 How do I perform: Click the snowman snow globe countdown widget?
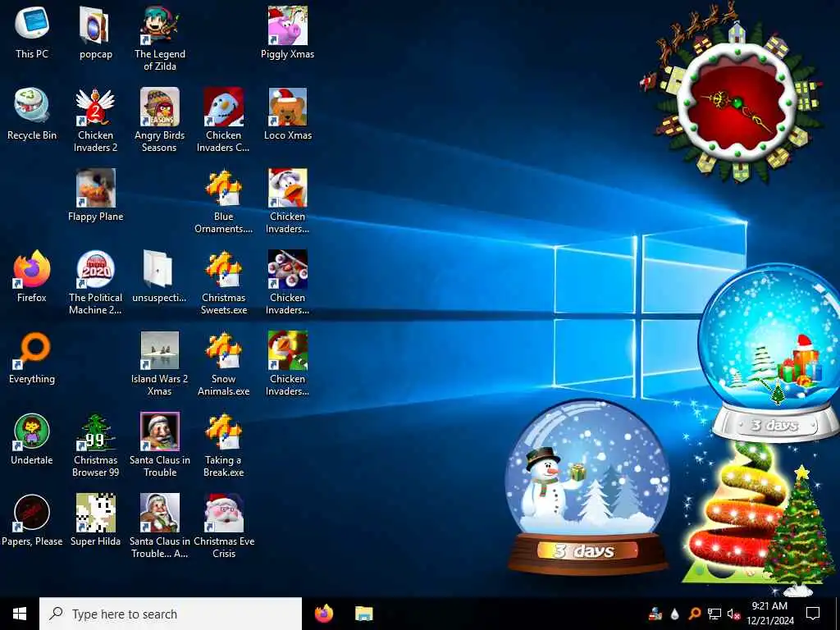(587, 487)
